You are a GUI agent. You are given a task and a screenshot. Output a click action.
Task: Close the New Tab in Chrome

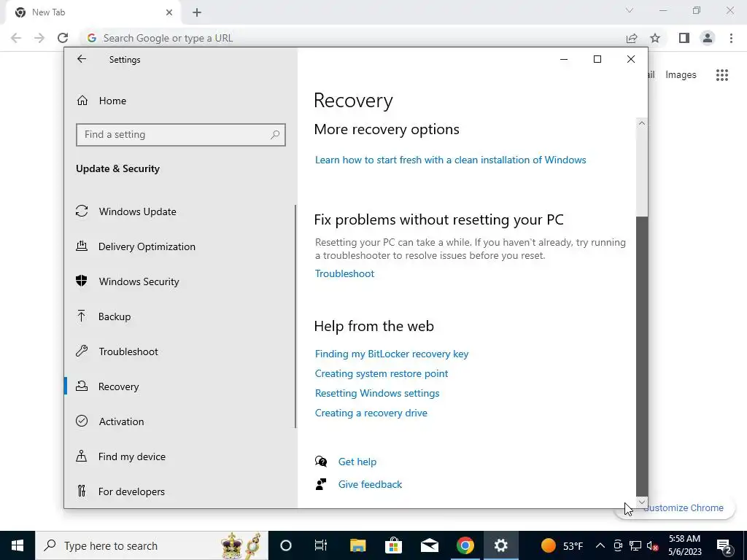169,12
